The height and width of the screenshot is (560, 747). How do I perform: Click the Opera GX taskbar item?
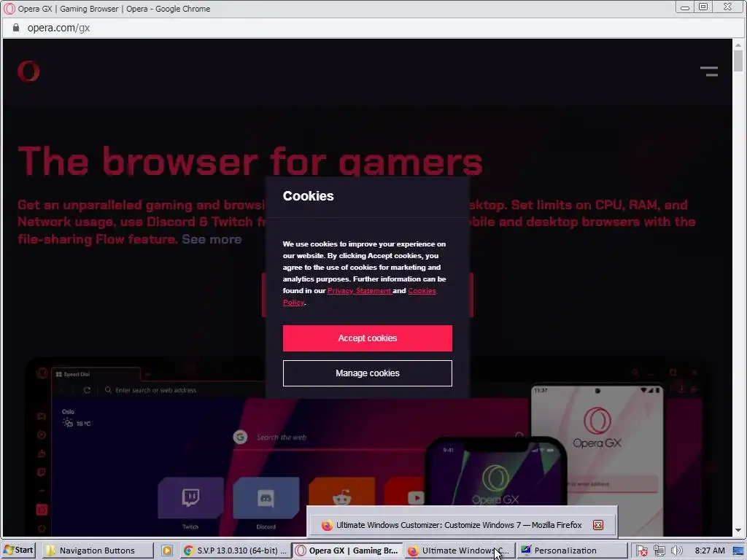347,551
